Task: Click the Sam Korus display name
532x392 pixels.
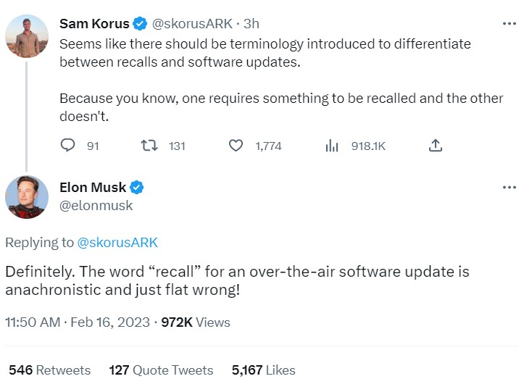Action: [x=93, y=23]
